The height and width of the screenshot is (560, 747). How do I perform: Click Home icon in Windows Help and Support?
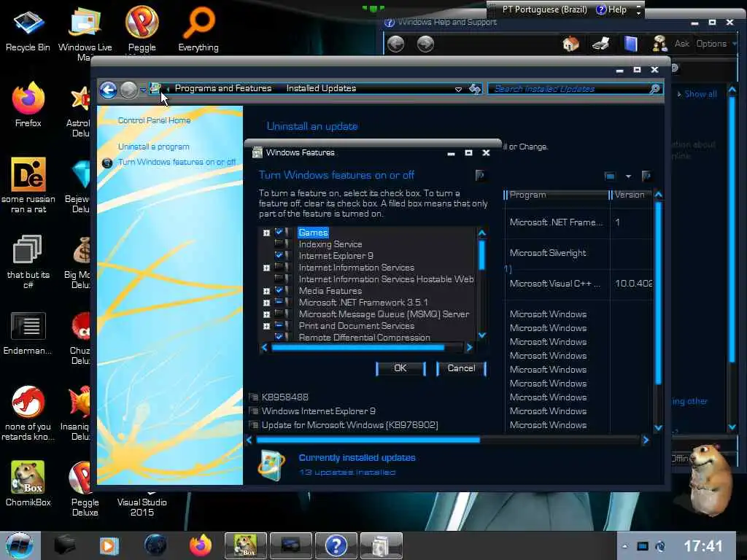(x=570, y=44)
